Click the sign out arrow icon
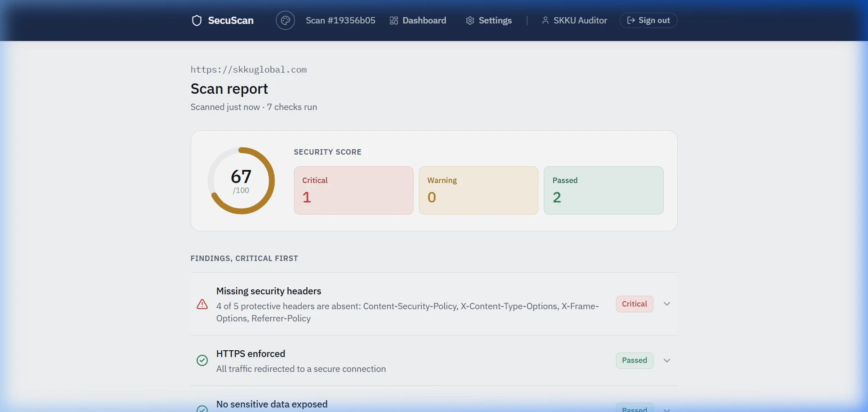This screenshot has width=868, height=412. coord(631,20)
